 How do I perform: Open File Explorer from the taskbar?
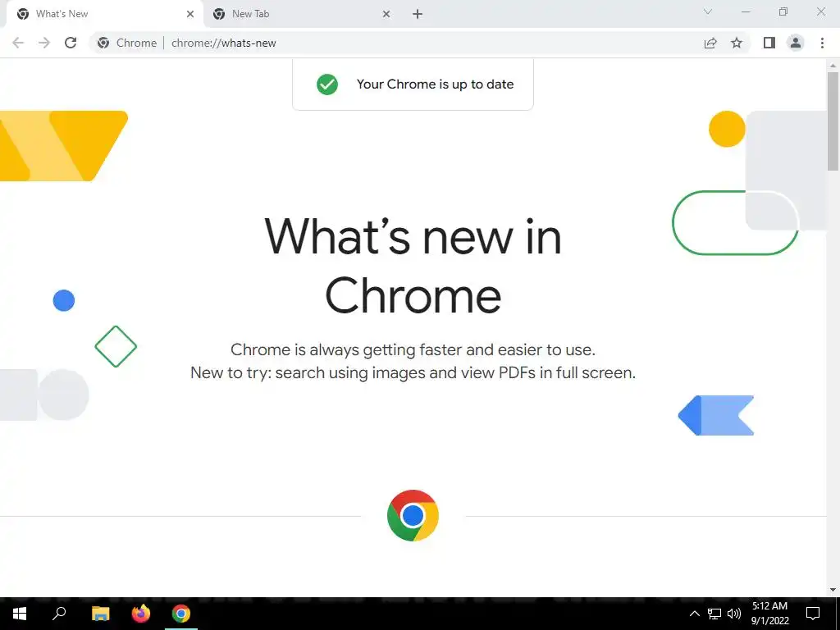tap(100, 614)
